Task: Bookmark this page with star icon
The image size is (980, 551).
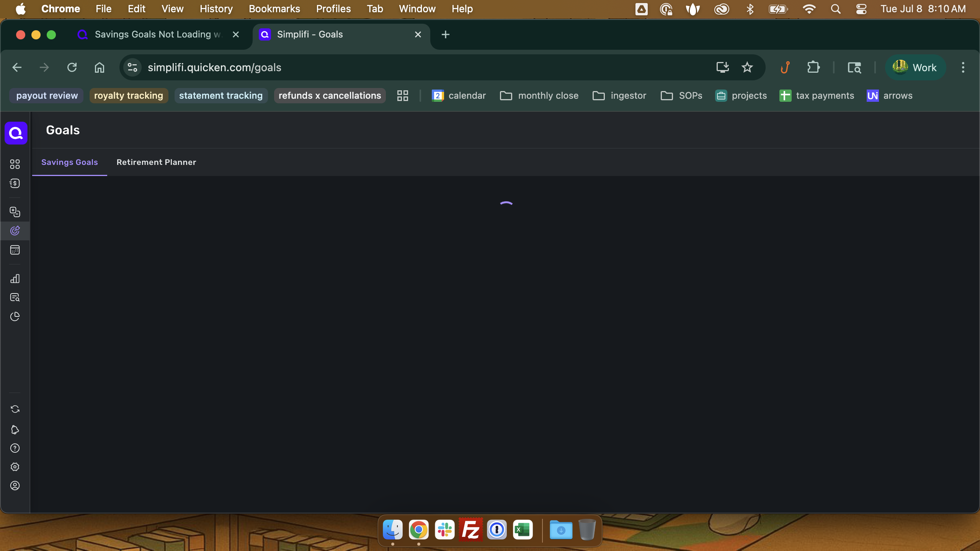Action: tap(747, 68)
